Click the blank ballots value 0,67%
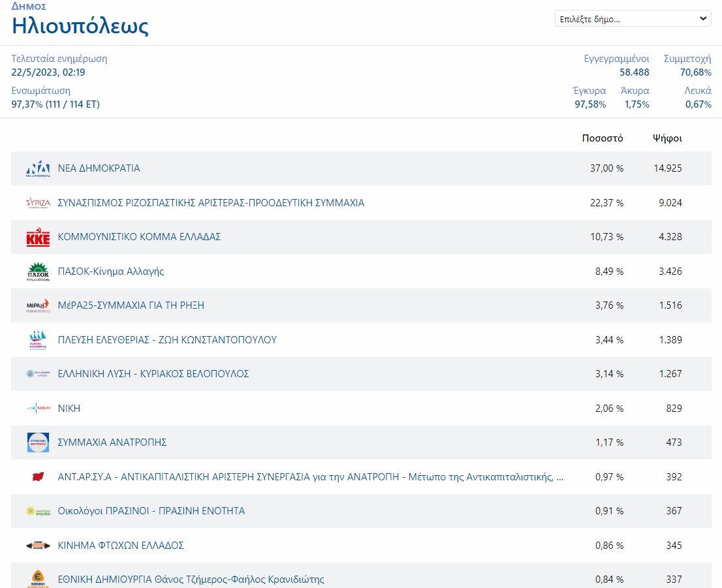The image size is (722, 588). click(x=698, y=104)
